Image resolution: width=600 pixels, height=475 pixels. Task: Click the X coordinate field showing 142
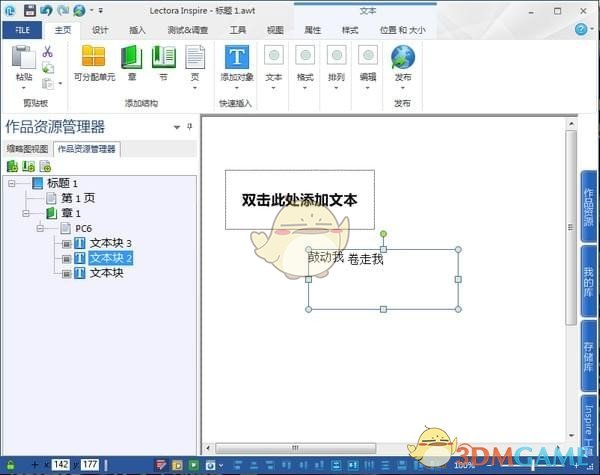tap(61, 465)
